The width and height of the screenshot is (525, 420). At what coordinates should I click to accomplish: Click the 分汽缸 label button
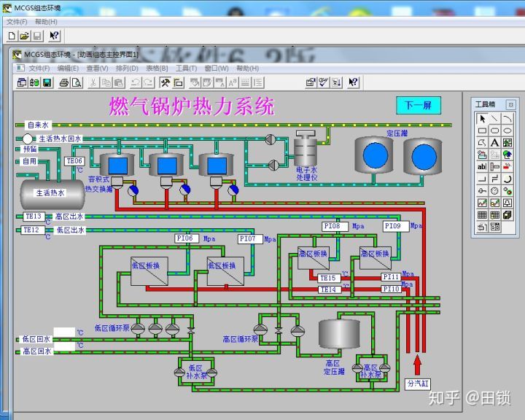coord(419,383)
